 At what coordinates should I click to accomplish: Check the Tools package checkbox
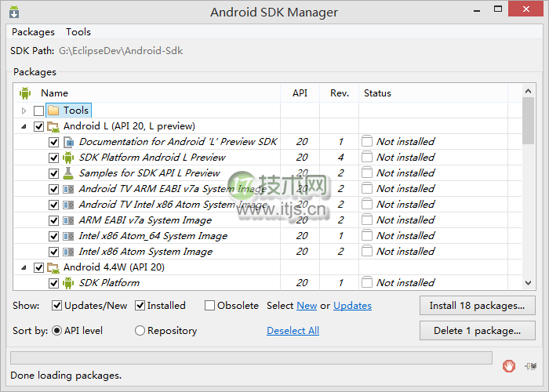[x=38, y=111]
